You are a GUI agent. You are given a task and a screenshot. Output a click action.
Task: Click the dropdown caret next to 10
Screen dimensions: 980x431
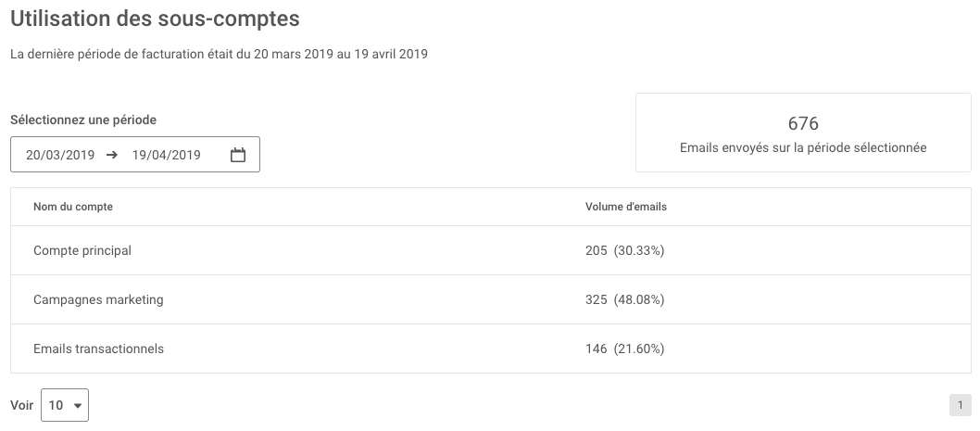coord(78,405)
